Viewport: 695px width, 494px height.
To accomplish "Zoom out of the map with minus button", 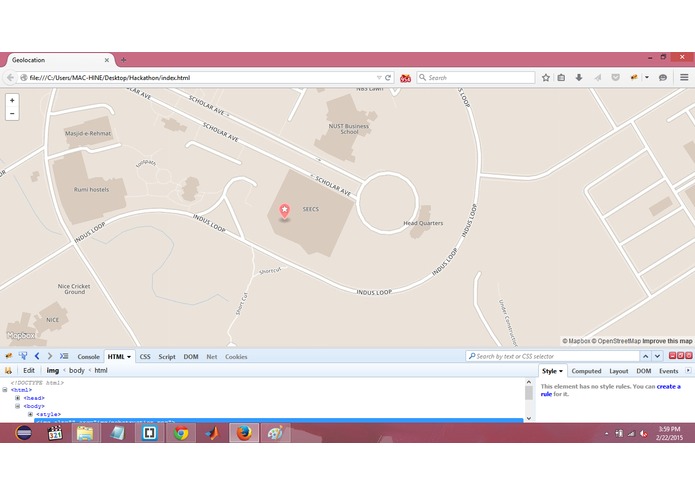I will pyautogui.click(x=12, y=113).
